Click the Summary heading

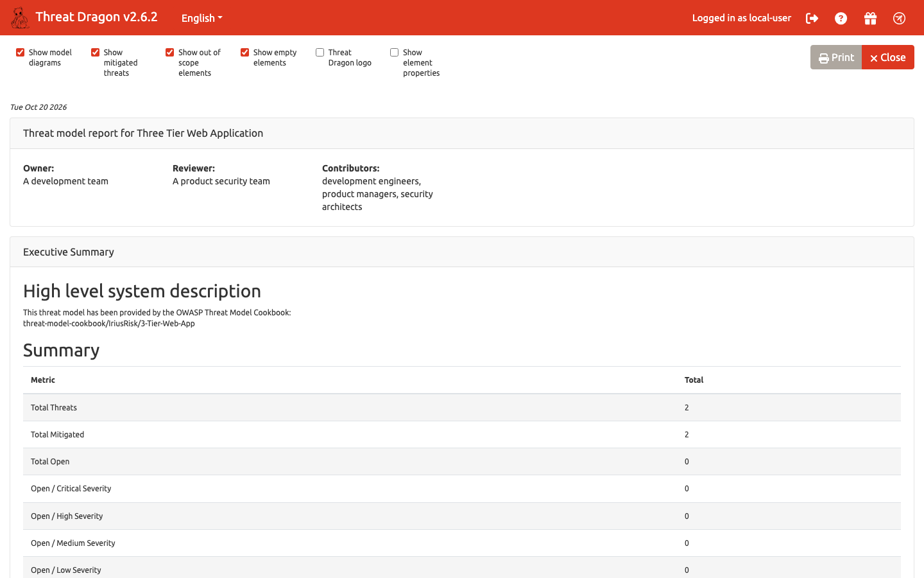tap(62, 350)
